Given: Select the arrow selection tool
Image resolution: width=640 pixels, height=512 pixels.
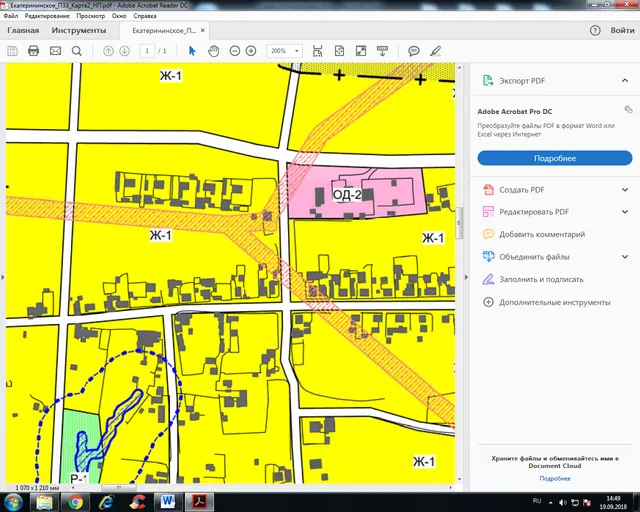Looking at the screenshot, I should click(x=192, y=51).
